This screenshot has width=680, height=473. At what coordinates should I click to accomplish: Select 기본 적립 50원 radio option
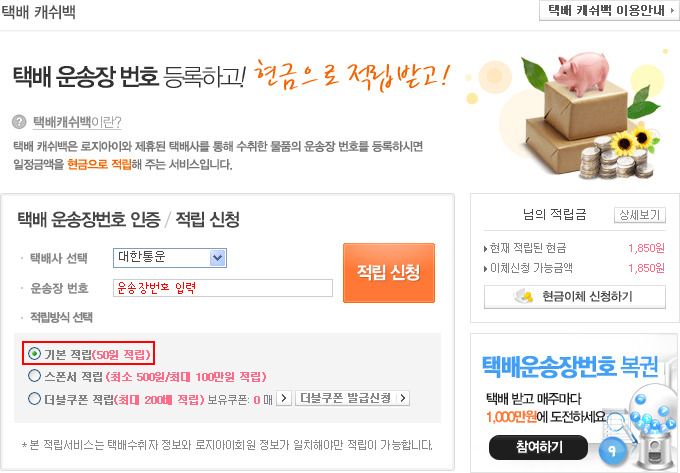point(34,354)
